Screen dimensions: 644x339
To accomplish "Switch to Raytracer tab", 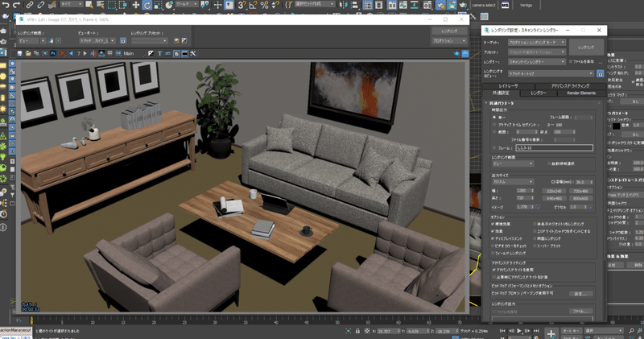I will coord(508,86).
